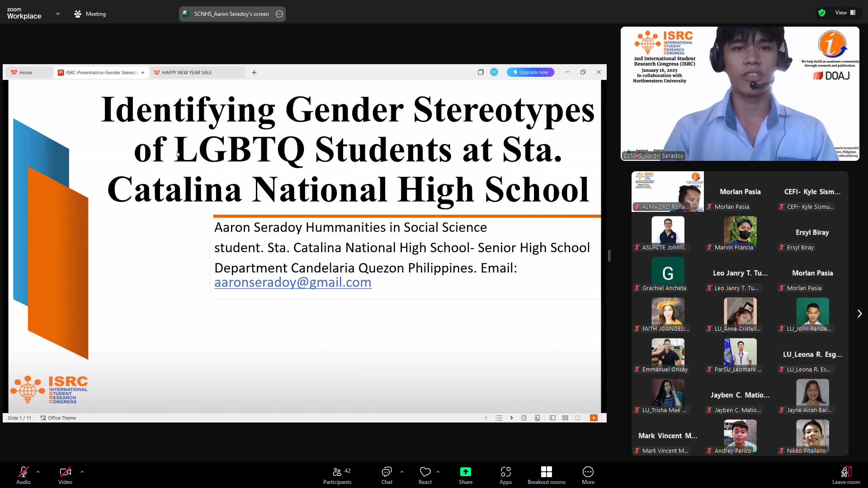Open the View layout menu
This screenshot has width=868, height=488.
point(845,13)
